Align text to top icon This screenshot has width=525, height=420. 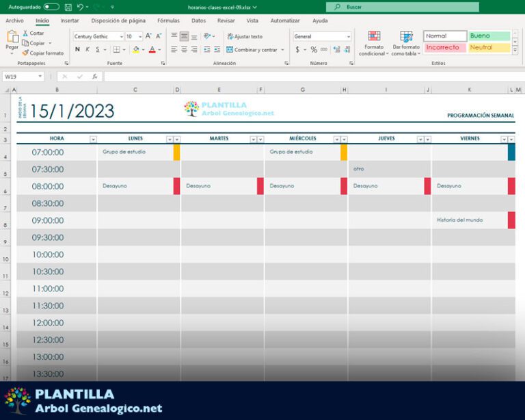[x=174, y=36]
